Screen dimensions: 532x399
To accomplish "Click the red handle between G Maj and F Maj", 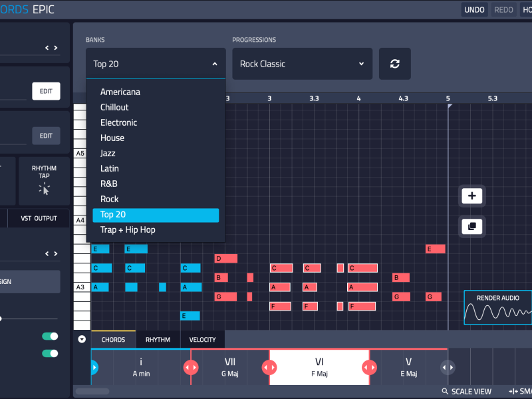I will coord(269,367).
